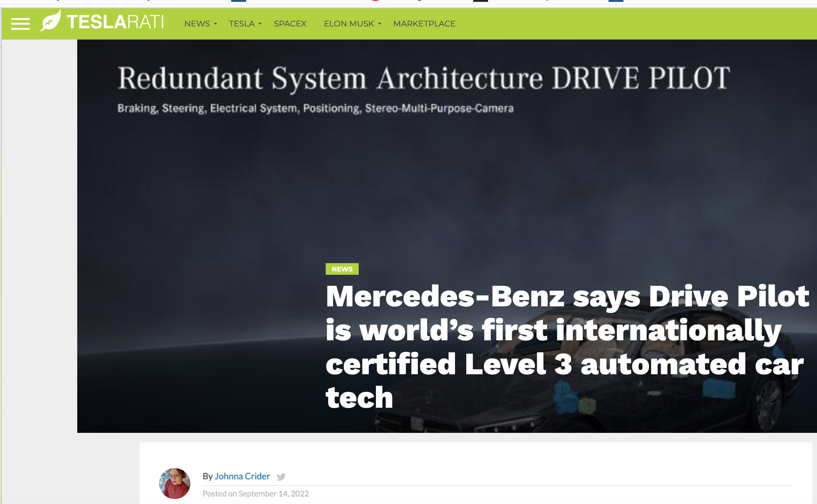Expand the NEWS dropdown arrow
Viewport: 817px width, 504px height.
click(x=215, y=24)
